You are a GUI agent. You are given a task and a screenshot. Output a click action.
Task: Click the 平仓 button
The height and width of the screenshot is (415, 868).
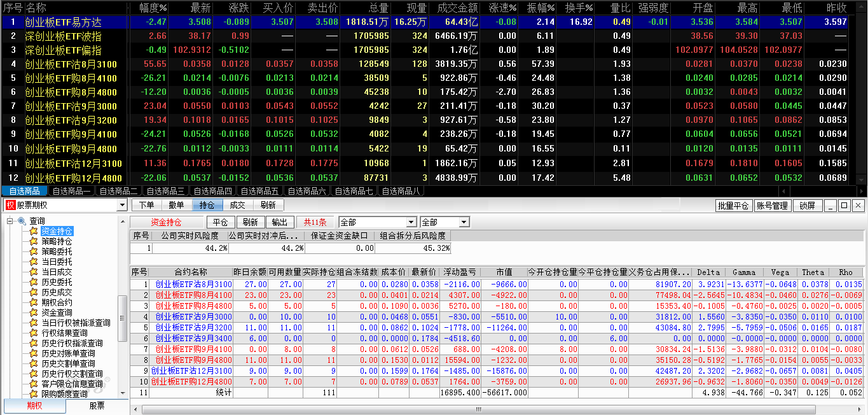pos(220,222)
